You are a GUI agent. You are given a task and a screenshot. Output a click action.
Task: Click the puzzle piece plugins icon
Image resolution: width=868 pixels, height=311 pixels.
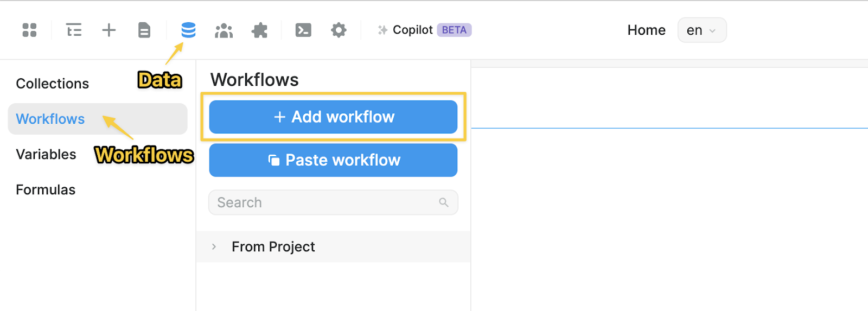pos(260,30)
